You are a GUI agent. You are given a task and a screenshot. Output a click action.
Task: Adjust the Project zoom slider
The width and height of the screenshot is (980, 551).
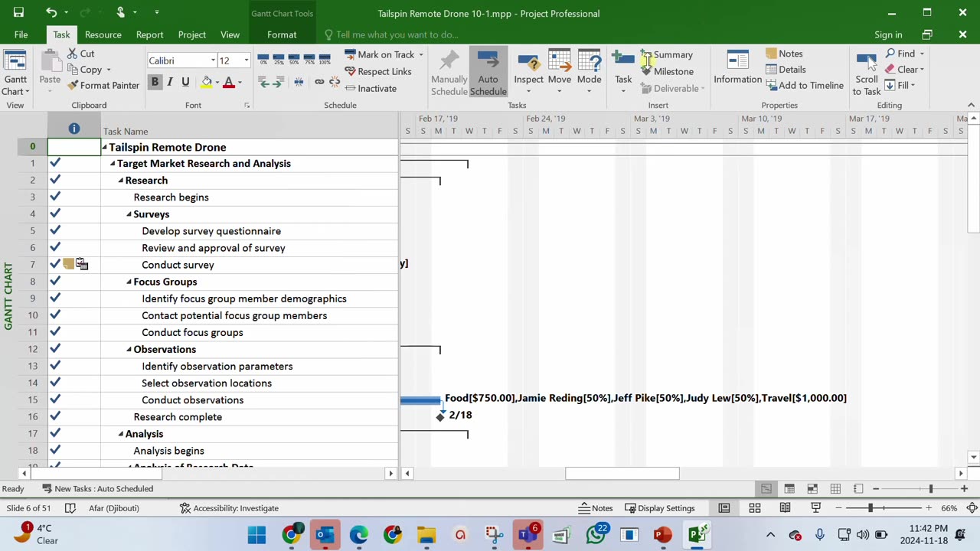pyautogui.click(x=931, y=488)
